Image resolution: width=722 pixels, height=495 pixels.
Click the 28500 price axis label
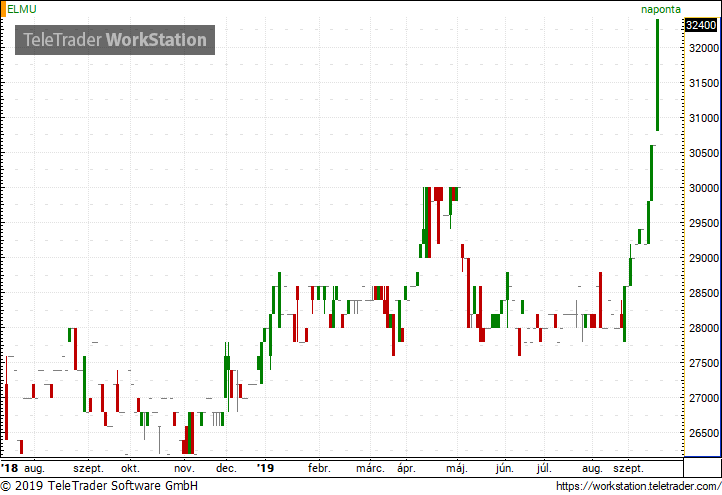704,293
